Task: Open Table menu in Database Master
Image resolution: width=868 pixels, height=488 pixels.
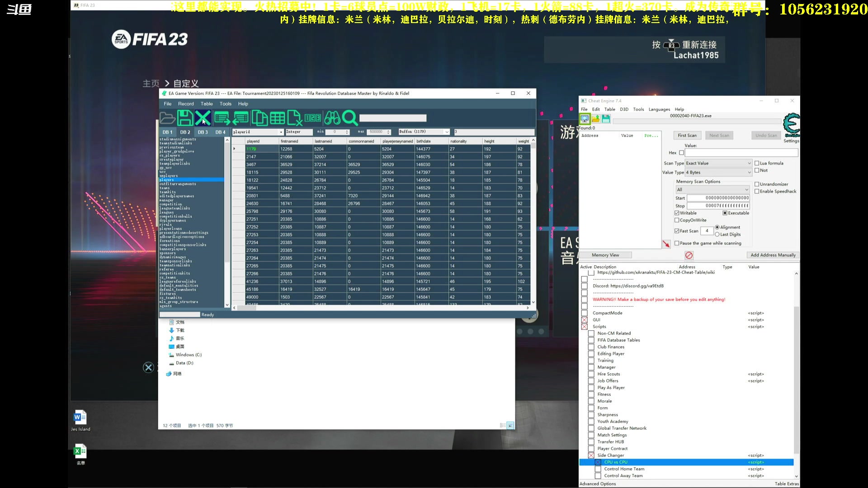Action: [x=207, y=104]
